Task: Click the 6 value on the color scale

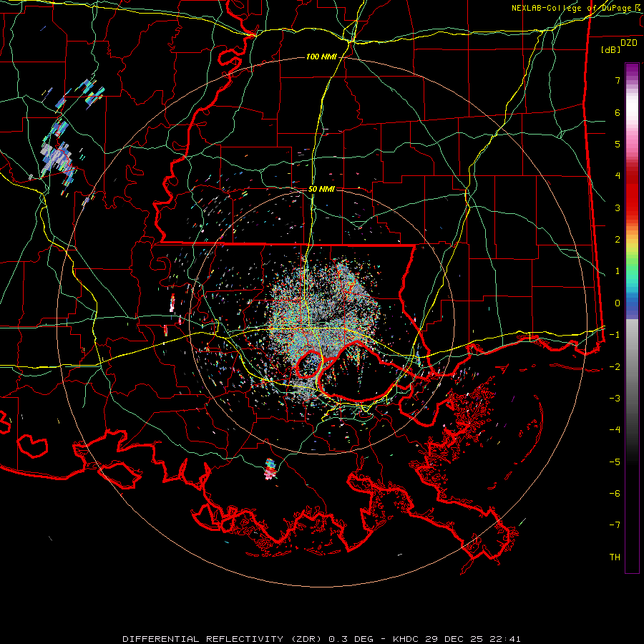Action: 618,112
